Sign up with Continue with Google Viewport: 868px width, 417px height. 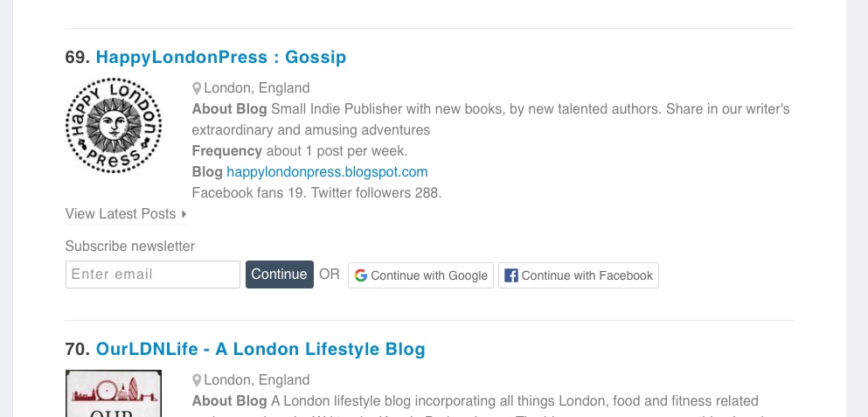pos(420,275)
